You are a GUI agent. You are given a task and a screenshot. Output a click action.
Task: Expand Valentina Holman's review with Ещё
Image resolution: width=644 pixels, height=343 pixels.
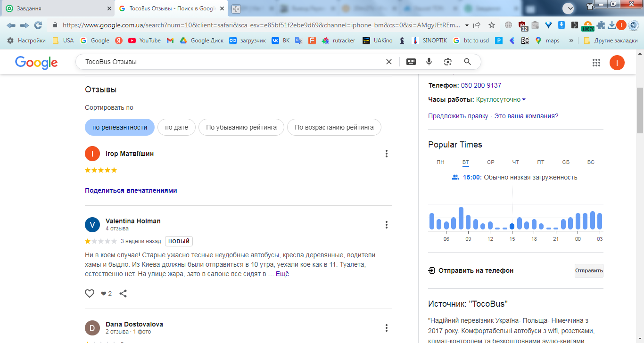pos(282,274)
